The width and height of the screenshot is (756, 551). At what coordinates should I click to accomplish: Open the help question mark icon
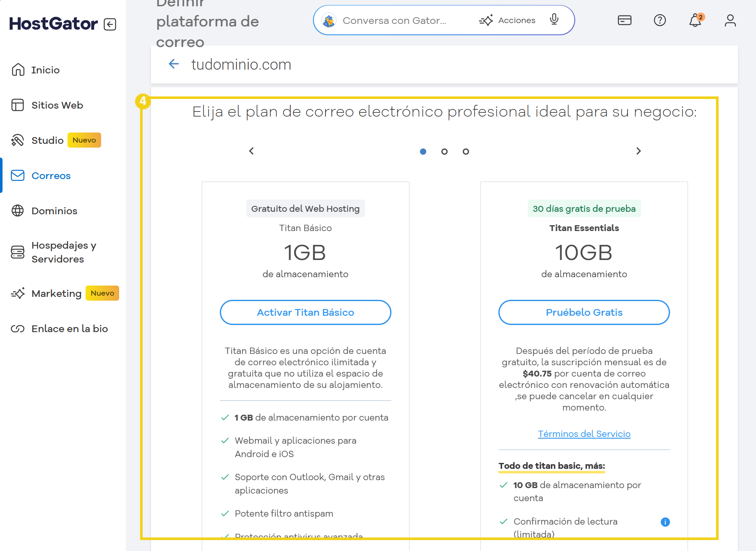coord(660,20)
